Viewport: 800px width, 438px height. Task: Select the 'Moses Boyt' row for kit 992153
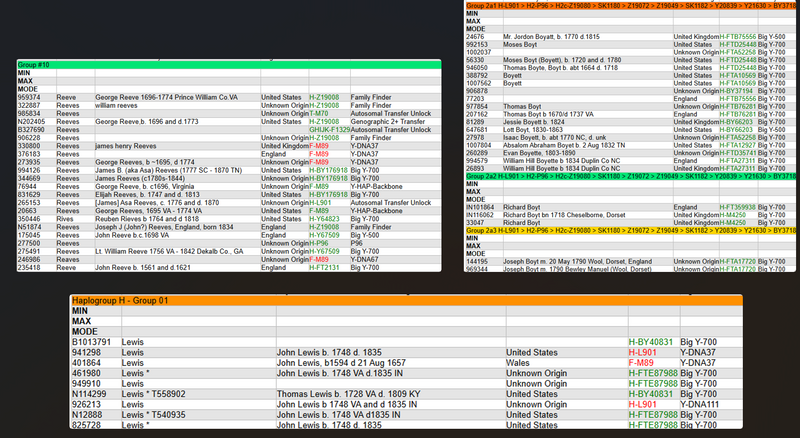[520, 44]
